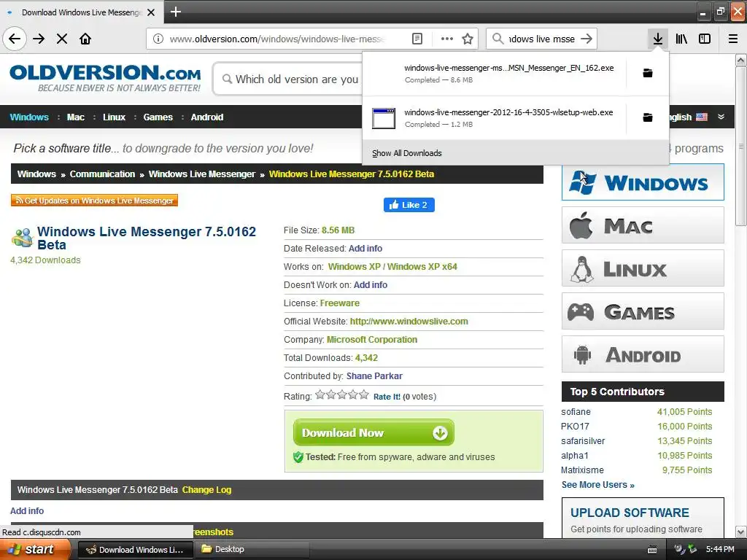Click the Upload Software heading
Viewport: 747px width, 560px height.
(630, 513)
